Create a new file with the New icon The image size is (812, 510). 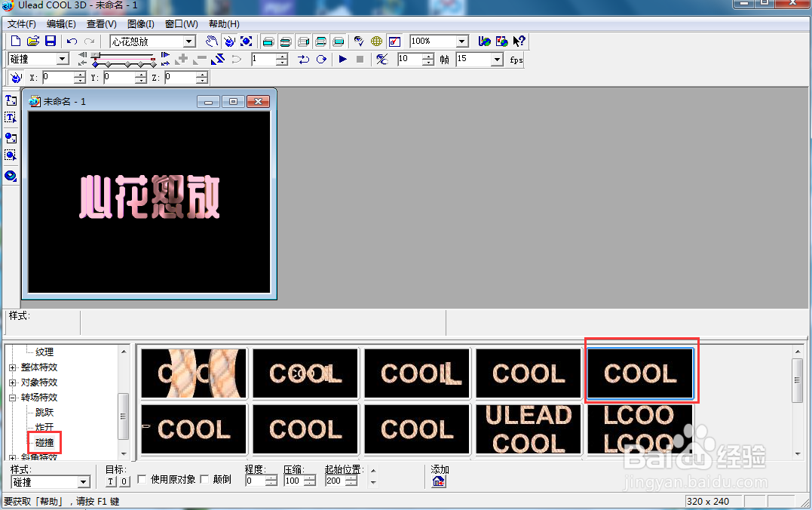(16, 41)
